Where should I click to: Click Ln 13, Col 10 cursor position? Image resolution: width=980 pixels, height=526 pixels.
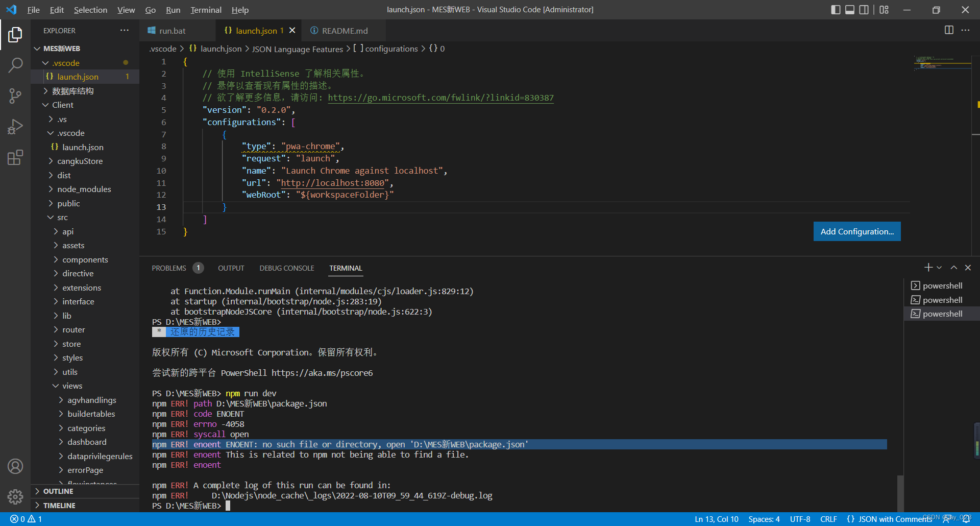[x=716, y=519]
